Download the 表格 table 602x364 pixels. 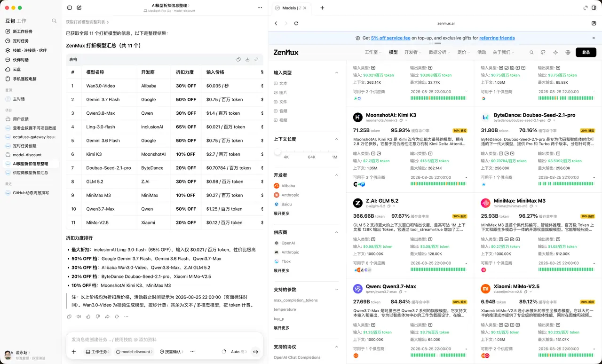tap(247, 60)
